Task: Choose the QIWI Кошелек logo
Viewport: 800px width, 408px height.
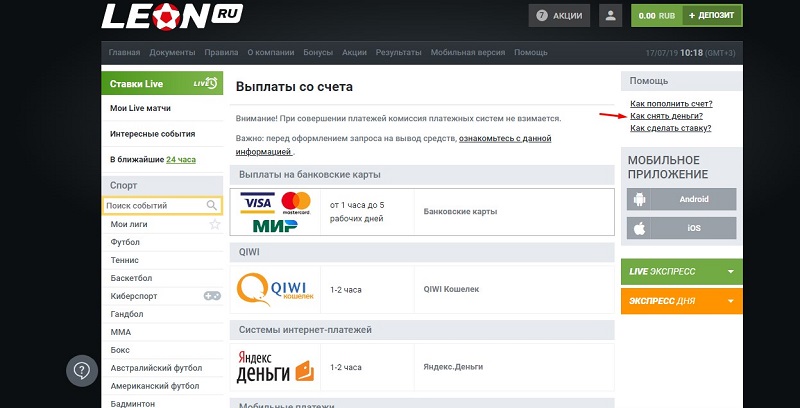Action: click(x=275, y=290)
